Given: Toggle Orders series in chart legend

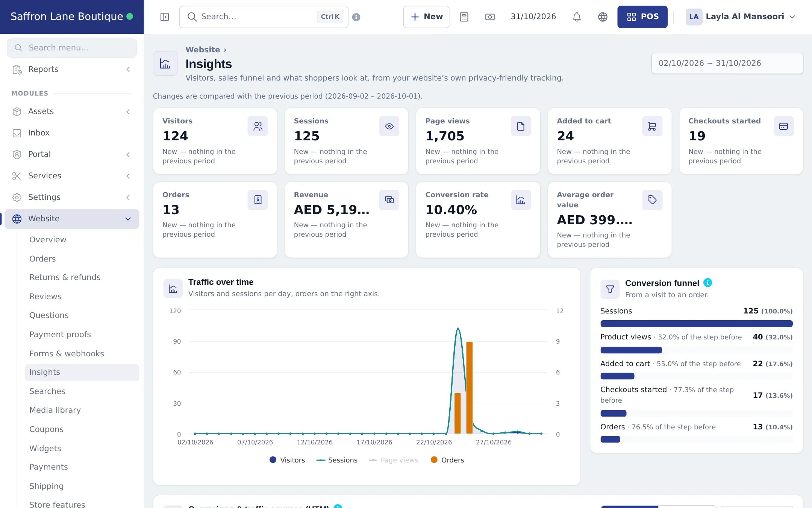Looking at the screenshot, I should tap(447, 460).
